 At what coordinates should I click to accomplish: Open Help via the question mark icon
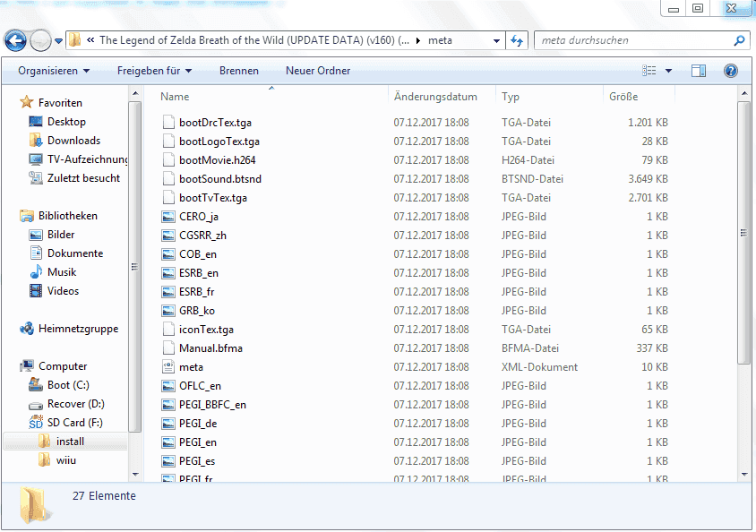(x=730, y=71)
